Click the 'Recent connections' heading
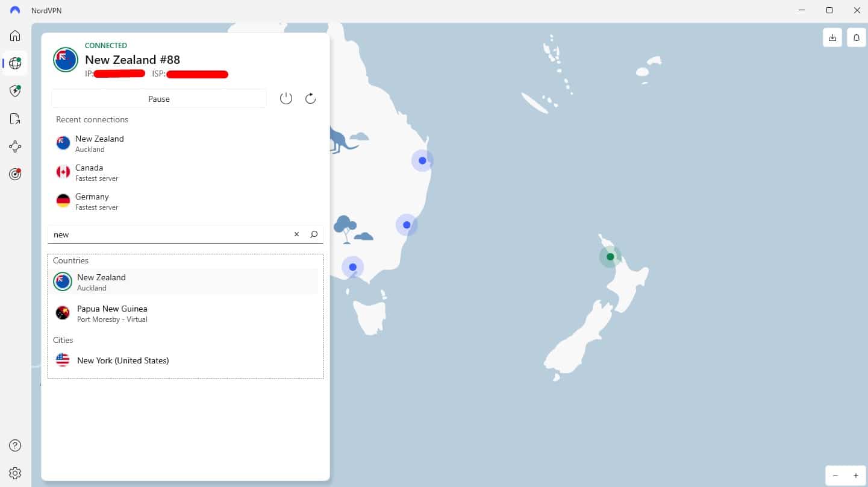This screenshot has height=487, width=868. click(92, 119)
